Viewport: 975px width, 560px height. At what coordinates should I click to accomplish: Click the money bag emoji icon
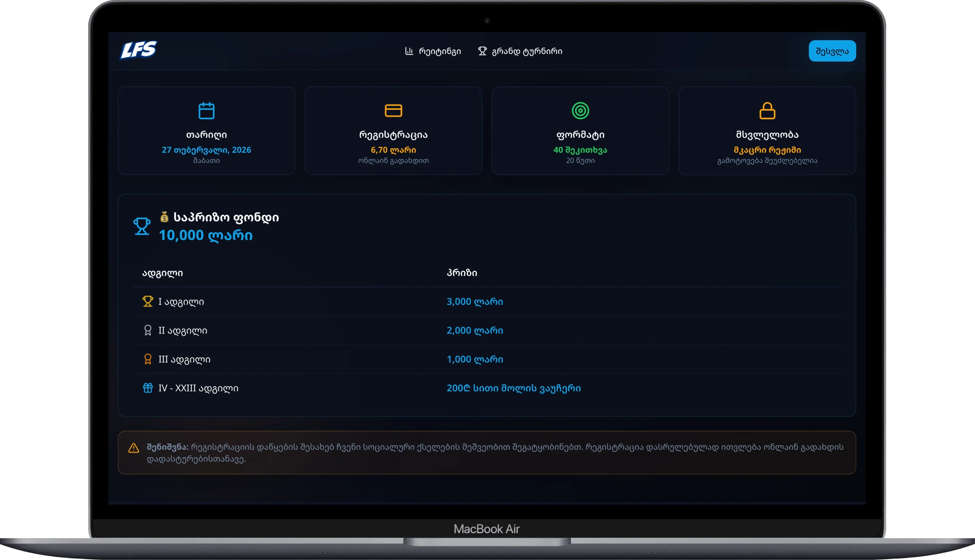(x=164, y=217)
